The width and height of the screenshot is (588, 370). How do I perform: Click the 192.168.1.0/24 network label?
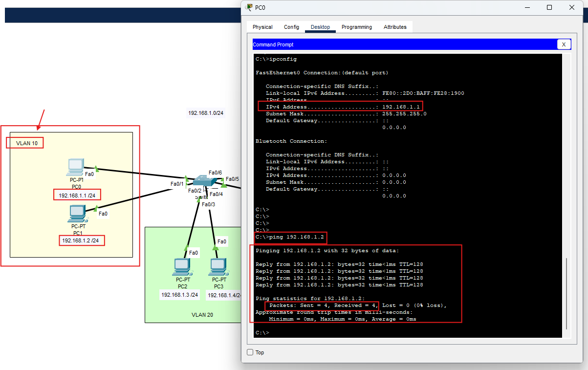205,112
